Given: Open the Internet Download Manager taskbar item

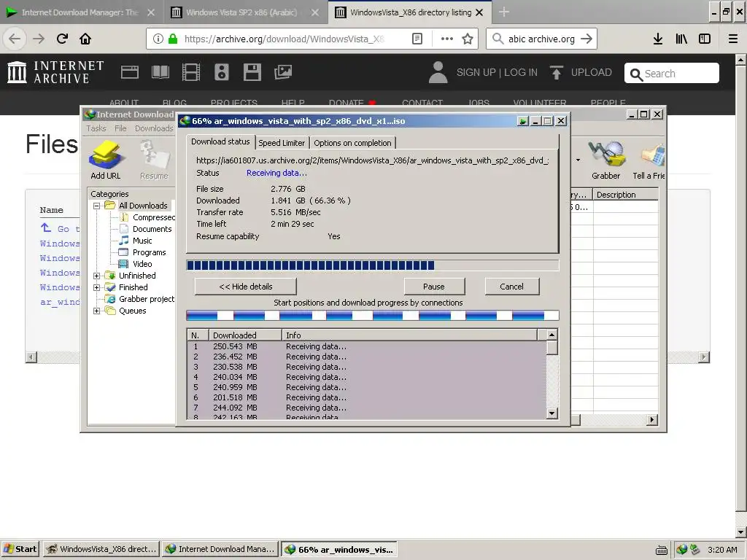Looking at the screenshot, I should 220,550.
